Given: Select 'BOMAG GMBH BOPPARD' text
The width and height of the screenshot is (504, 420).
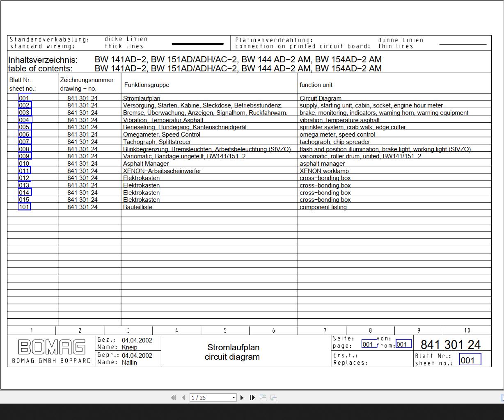Looking at the screenshot, I should pyautogui.click(x=51, y=361).
